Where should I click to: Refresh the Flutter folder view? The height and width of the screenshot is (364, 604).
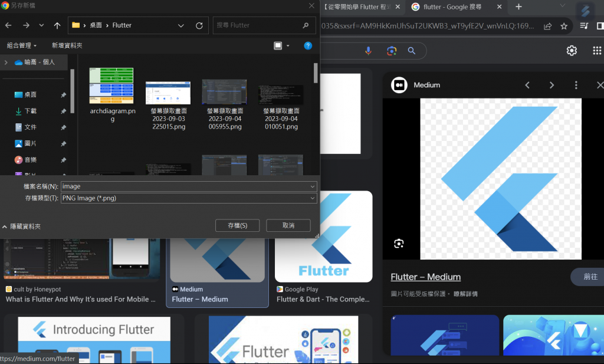[199, 25]
